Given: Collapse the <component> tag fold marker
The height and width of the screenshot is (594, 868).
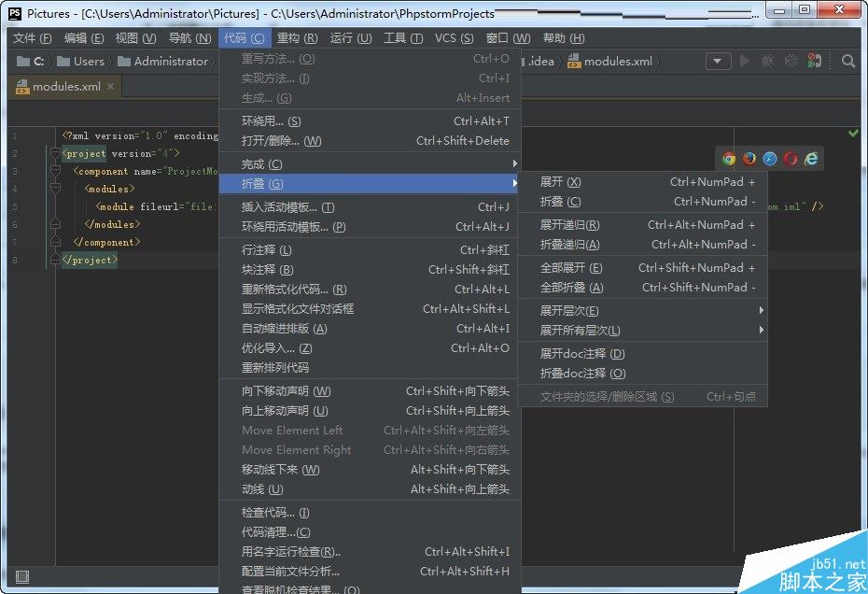Looking at the screenshot, I should [x=55, y=171].
